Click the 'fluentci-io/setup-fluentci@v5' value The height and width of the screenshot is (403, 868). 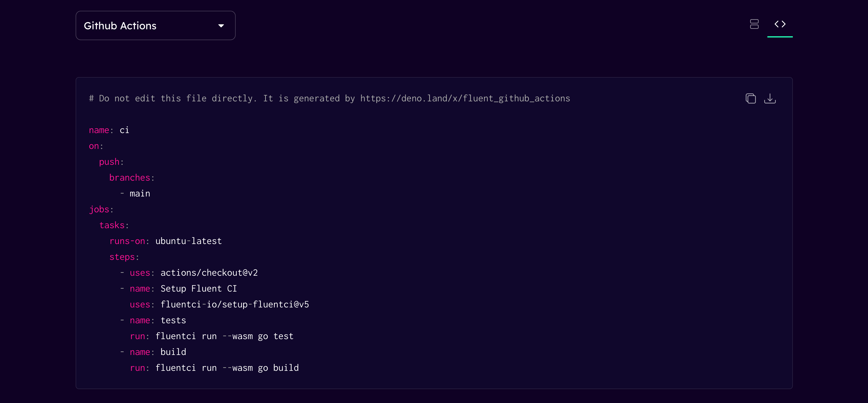click(x=234, y=305)
